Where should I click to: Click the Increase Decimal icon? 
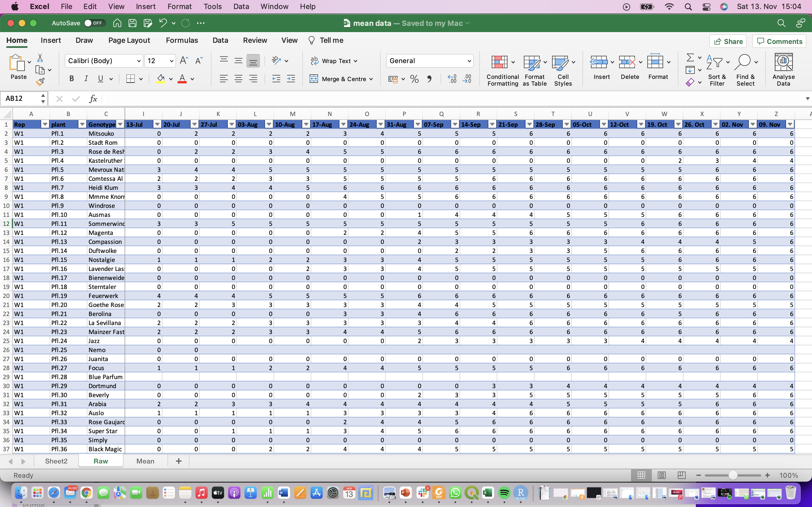coord(452,79)
